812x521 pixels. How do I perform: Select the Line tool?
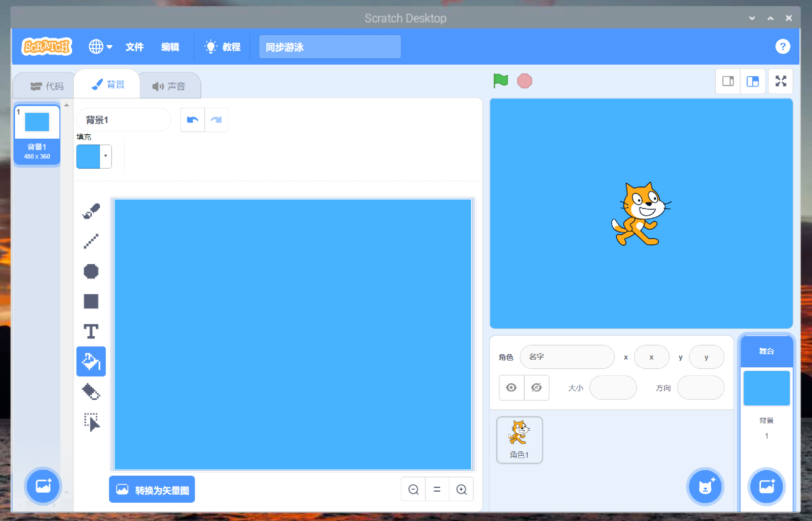[91, 241]
